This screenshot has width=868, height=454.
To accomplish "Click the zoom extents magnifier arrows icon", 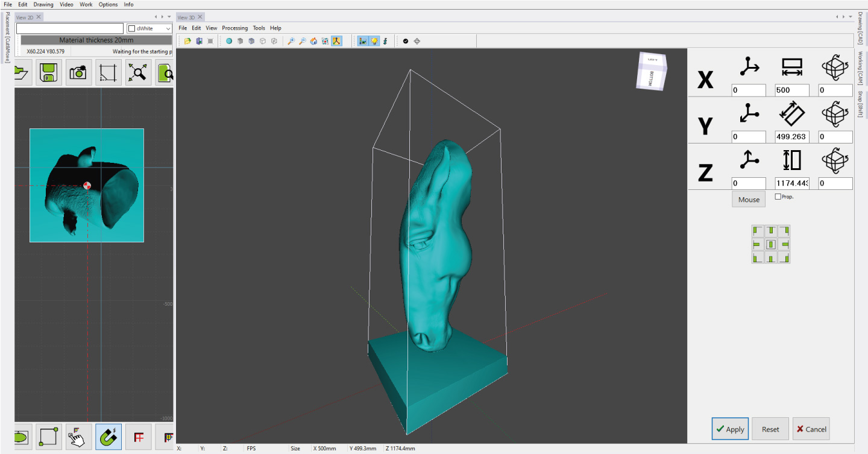I will (x=139, y=73).
